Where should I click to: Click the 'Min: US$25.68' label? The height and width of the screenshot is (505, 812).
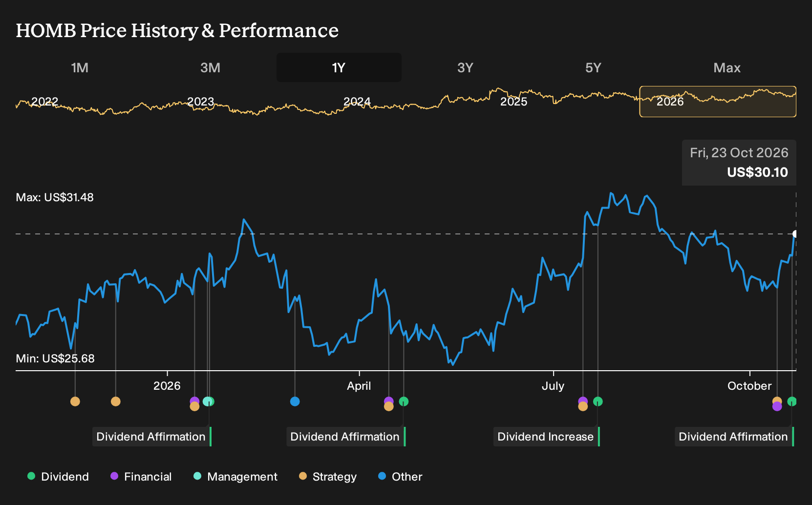(x=55, y=358)
